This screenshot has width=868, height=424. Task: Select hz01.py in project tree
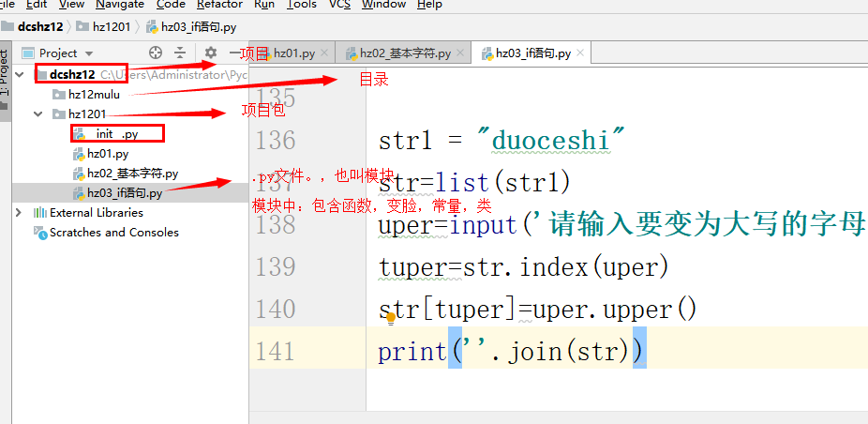coord(108,154)
